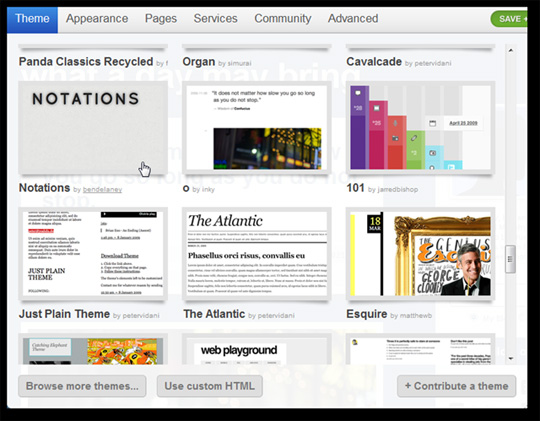Click author name jaredbishop
540x421 pixels.
398,189
